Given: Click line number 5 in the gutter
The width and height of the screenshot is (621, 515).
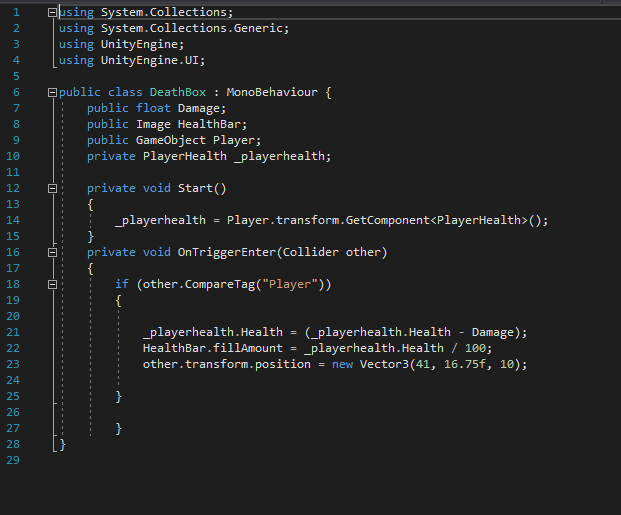Looking at the screenshot, I should click(16, 76).
